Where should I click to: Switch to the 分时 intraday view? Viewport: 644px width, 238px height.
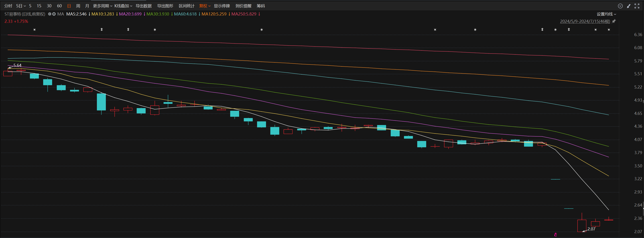click(8, 6)
